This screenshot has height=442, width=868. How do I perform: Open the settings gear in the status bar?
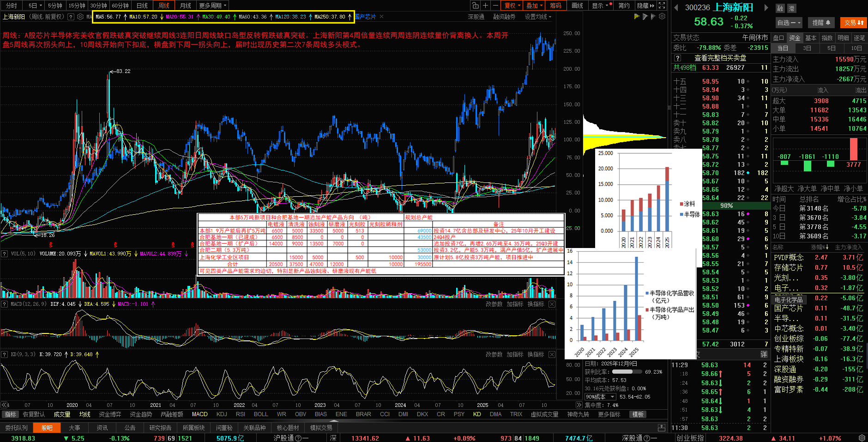coord(862,438)
